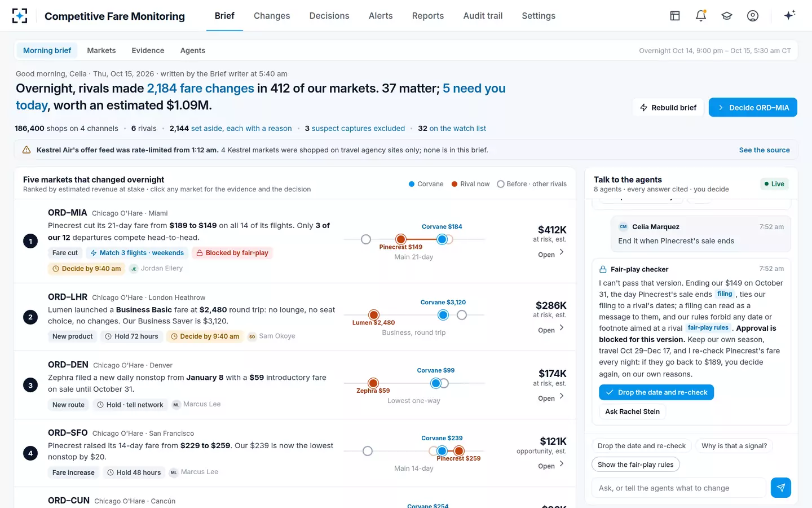Click Decide ORD-MIA button
Screen dimensions: 812x508
tap(753, 107)
